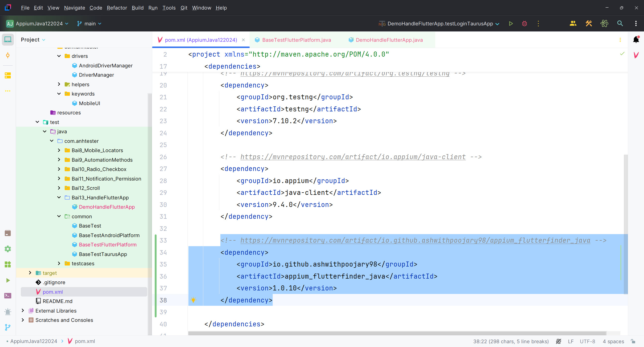Click AppiumJava122024 breadcrumb in navigation bar
The height and width of the screenshot is (347, 644).
click(x=34, y=341)
